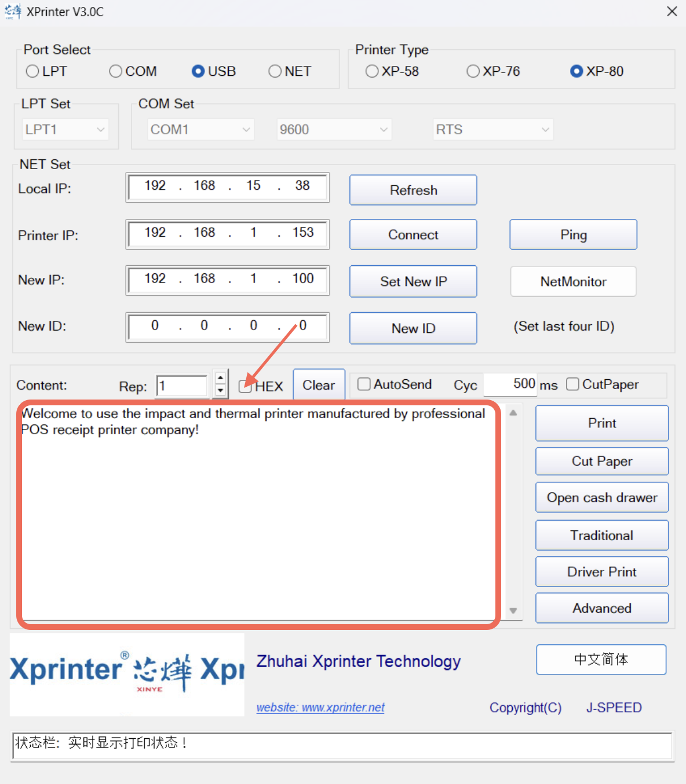Click the content scrollbar down arrow
This screenshot has height=784, width=686.
point(513,610)
